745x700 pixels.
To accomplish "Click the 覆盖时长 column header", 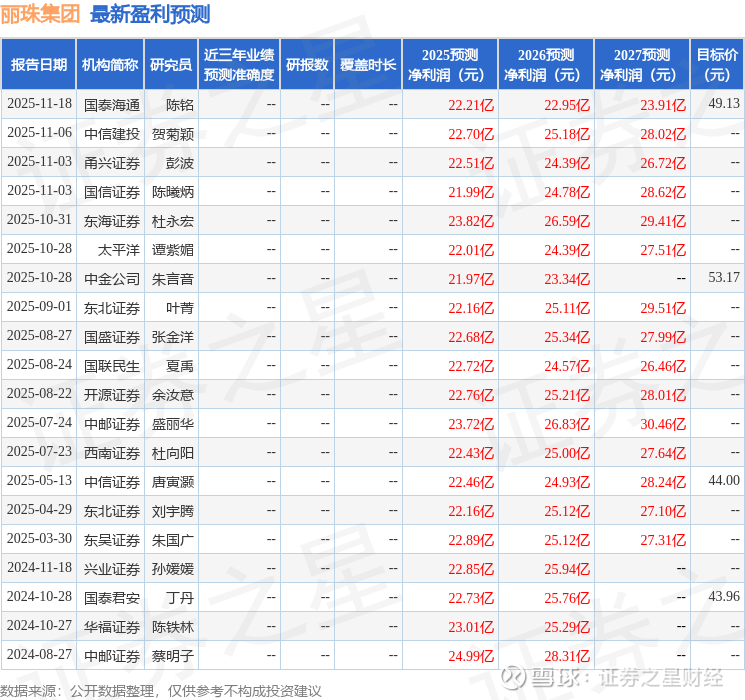I will [x=368, y=65].
